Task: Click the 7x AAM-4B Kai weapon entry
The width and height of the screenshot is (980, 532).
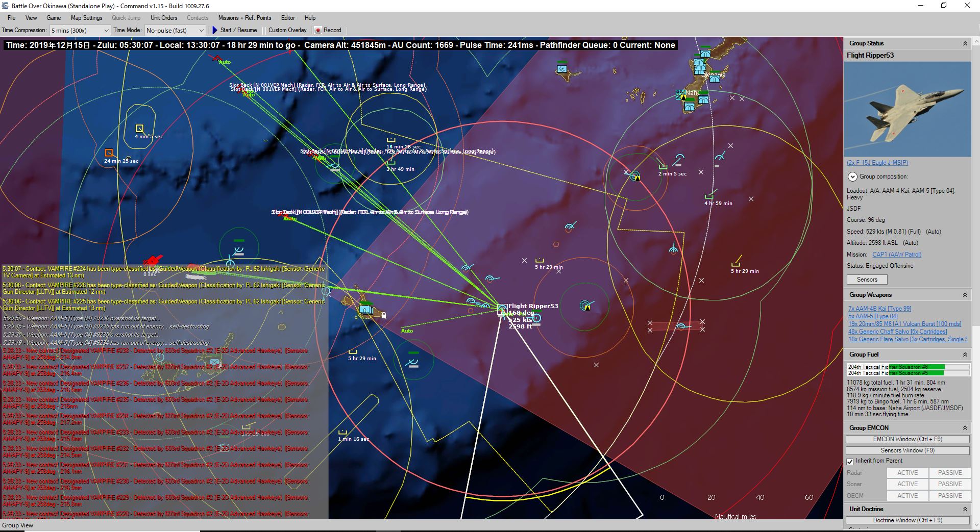Action: (x=879, y=309)
